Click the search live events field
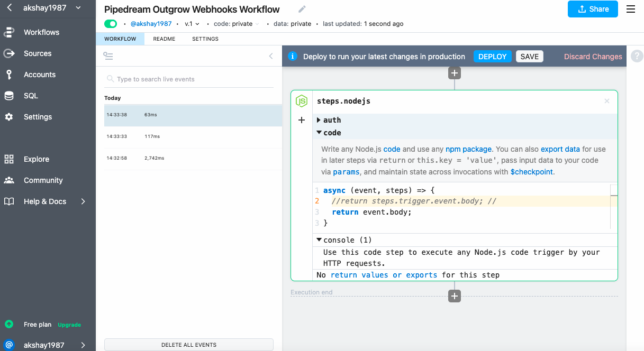This screenshot has width=644, height=351. [x=189, y=79]
